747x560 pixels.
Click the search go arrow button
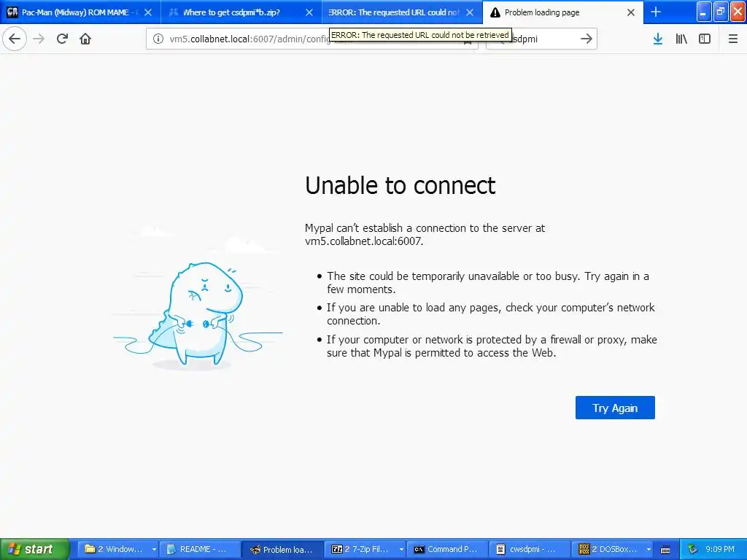tap(587, 39)
